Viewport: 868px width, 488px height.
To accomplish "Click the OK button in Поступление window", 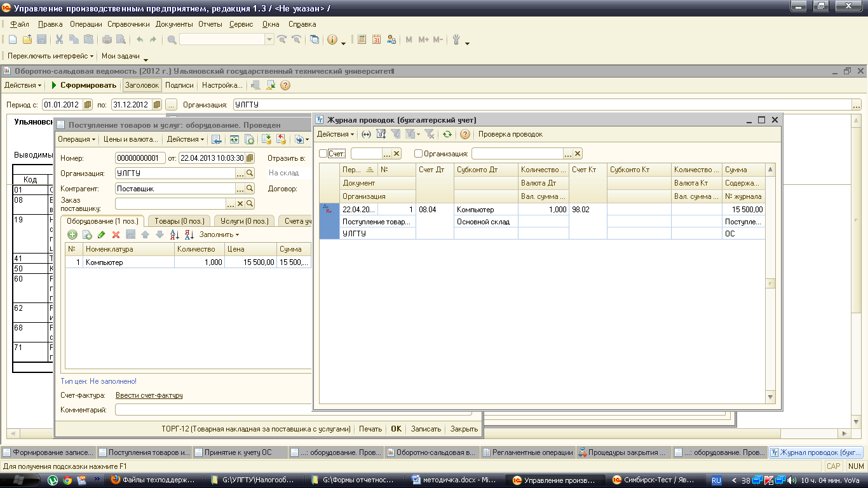I will pos(396,429).
